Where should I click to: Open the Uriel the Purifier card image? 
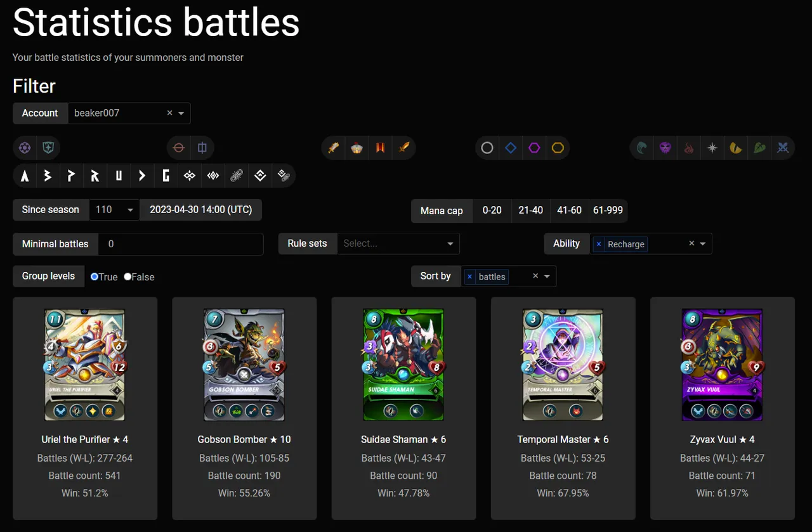[84, 365]
